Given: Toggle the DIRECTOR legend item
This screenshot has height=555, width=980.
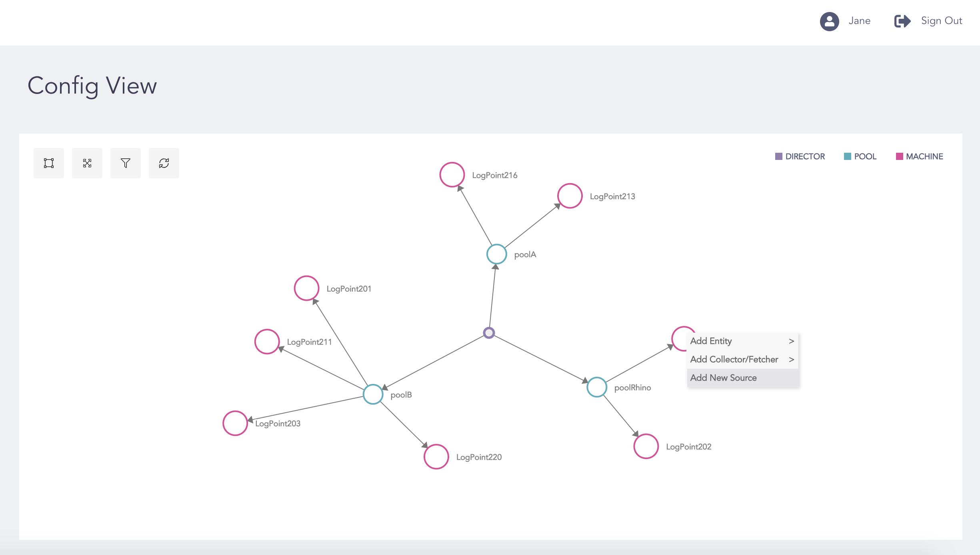Looking at the screenshot, I should [800, 156].
